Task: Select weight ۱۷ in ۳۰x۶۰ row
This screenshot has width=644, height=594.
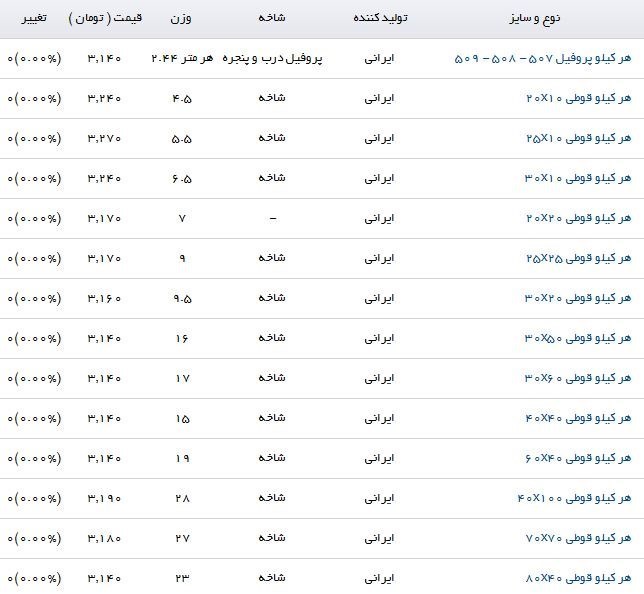Action: [182, 378]
